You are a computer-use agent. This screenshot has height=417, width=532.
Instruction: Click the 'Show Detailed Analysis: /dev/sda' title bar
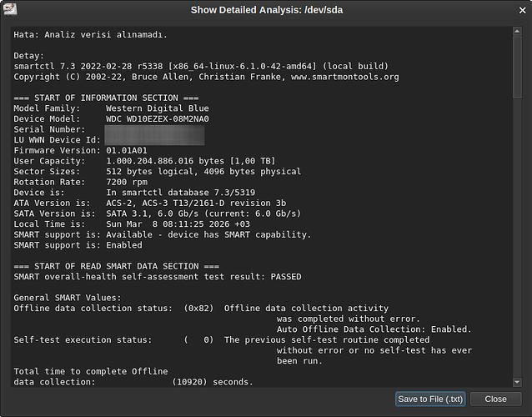[266, 10]
